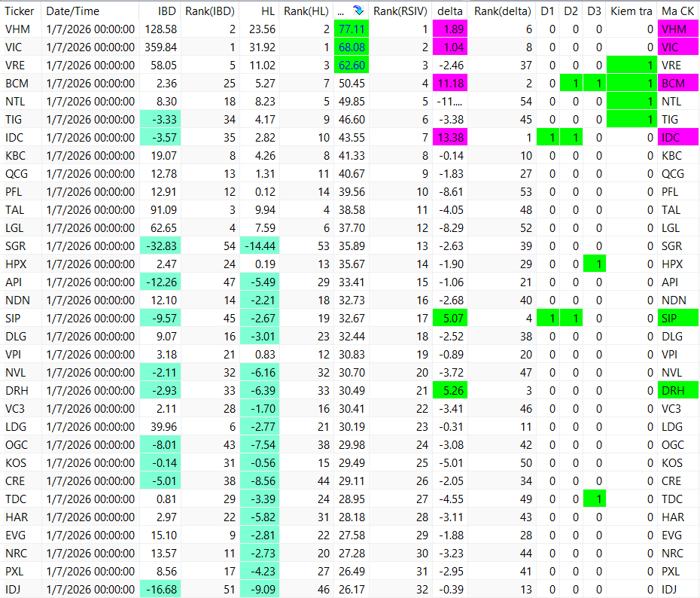The height and width of the screenshot is (598, 700).
Task: Click the green 5.07 delta cell
Action: click(x=450, y=319)
